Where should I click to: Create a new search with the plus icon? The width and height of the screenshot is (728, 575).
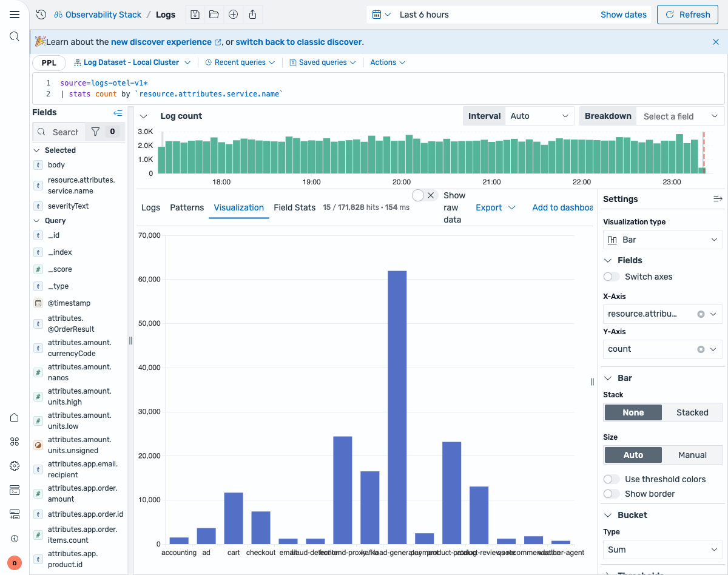coord(233,14)
